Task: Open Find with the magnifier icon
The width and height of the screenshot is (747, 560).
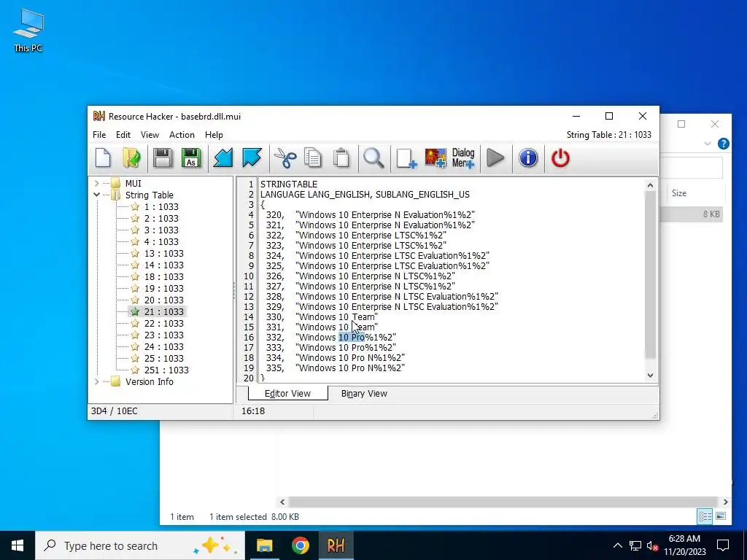Action: (x=373, y=158)
